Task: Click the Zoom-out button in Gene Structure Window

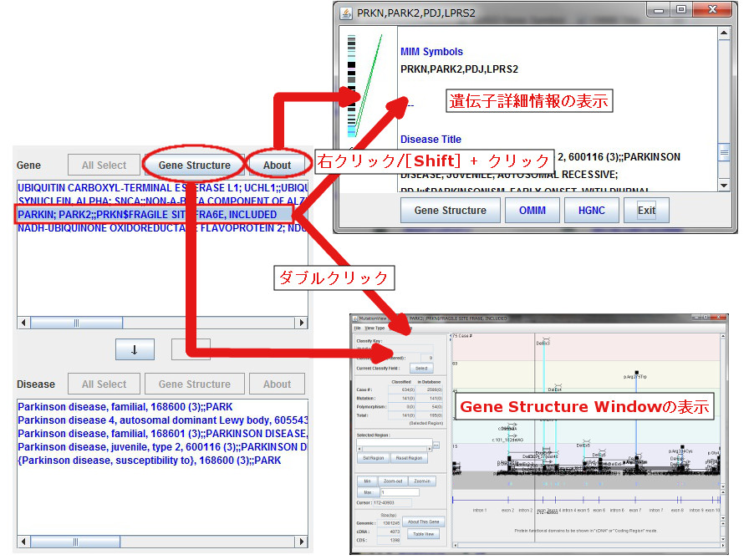Action: coord(393,481)
